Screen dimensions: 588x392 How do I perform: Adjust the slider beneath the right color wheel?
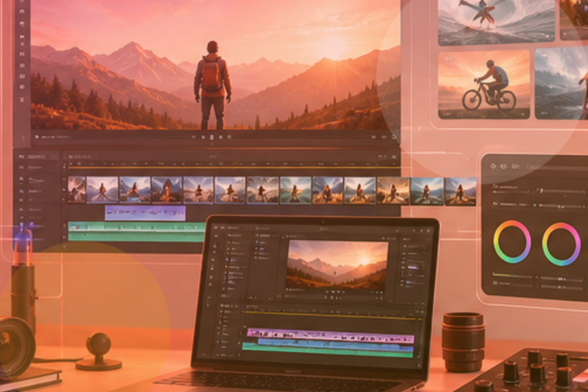(561, 279)
